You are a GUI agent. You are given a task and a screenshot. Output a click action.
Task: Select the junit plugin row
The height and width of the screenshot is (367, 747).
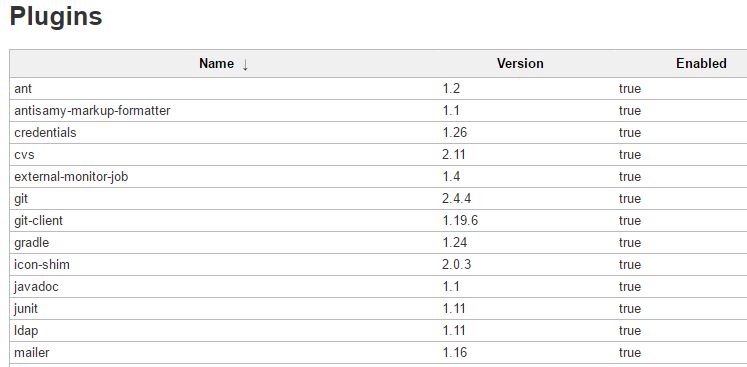378,309
